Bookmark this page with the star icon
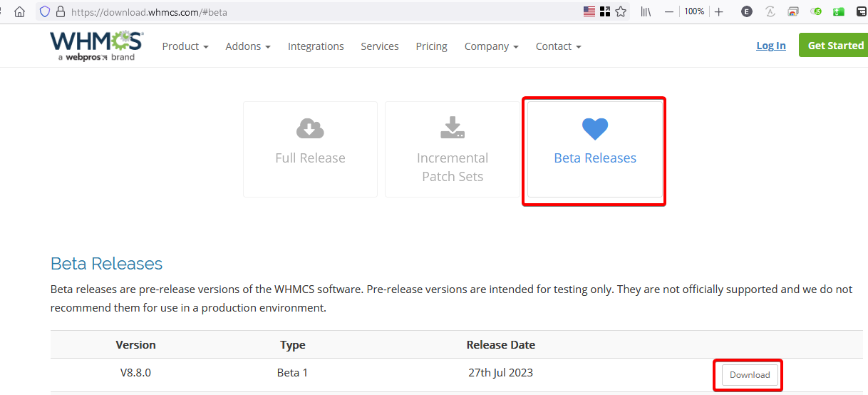The image size is (868, 395). [621, 11]
